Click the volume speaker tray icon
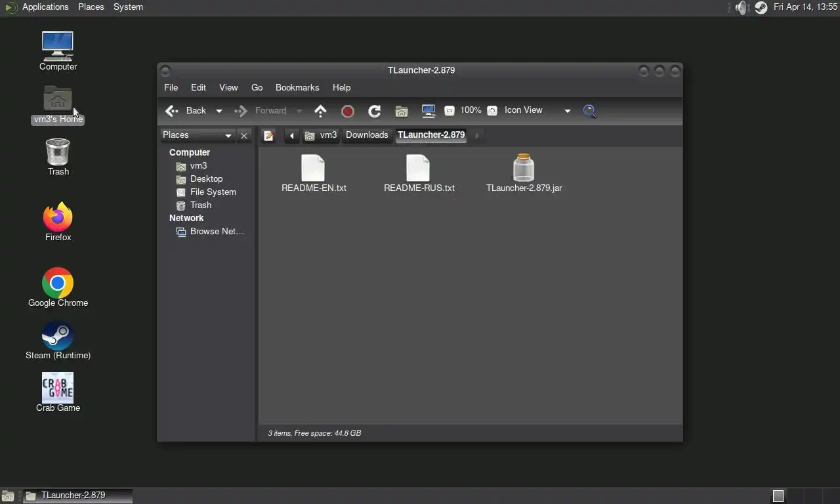Viewport: 840px width, 504px height. (x=742, y=8)
